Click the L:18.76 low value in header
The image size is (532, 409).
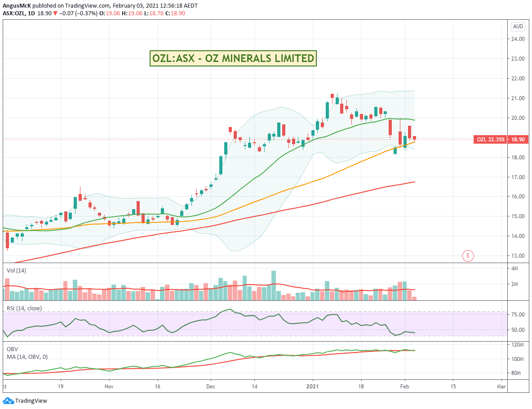[153, 13]
